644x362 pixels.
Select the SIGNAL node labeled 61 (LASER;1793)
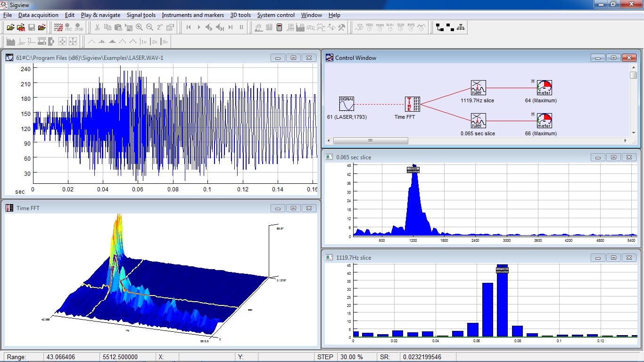(347, 104)
